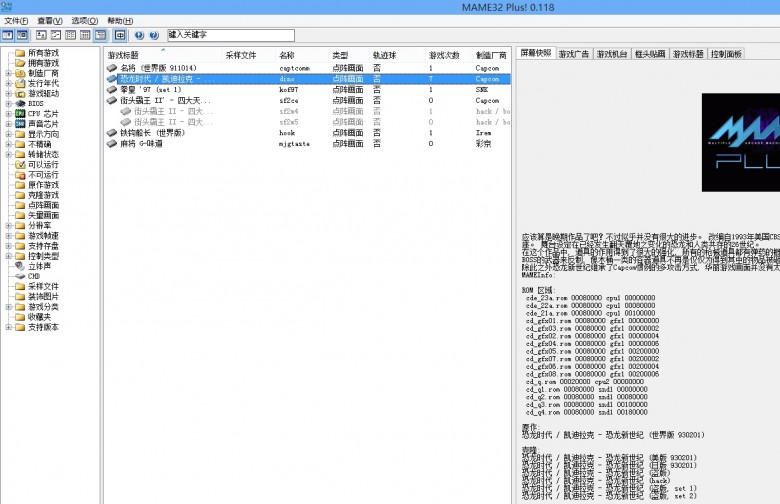Click toolbar icon left of help icons
Screen dimensions: 780x504
120,35
